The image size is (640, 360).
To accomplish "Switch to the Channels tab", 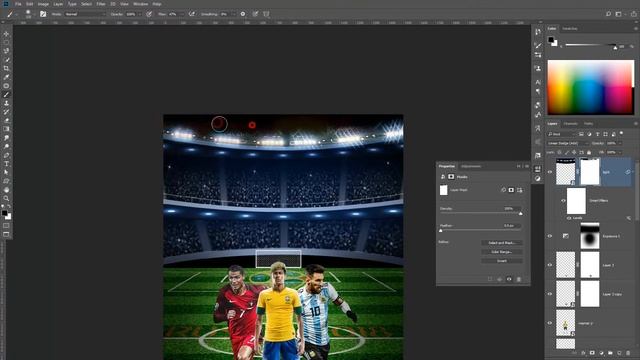I will click(571, 123).
